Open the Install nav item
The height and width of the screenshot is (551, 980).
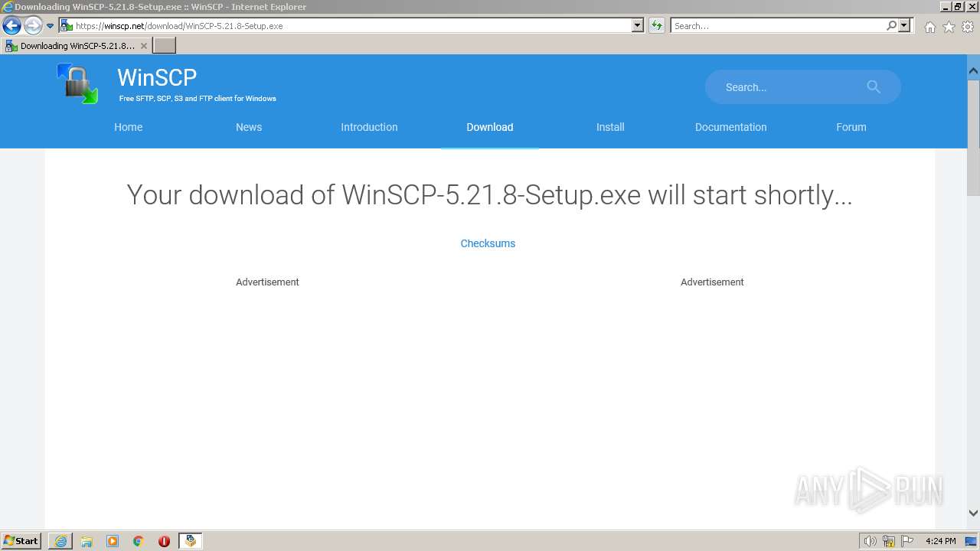pyautogui.click(x=610, y=127)
